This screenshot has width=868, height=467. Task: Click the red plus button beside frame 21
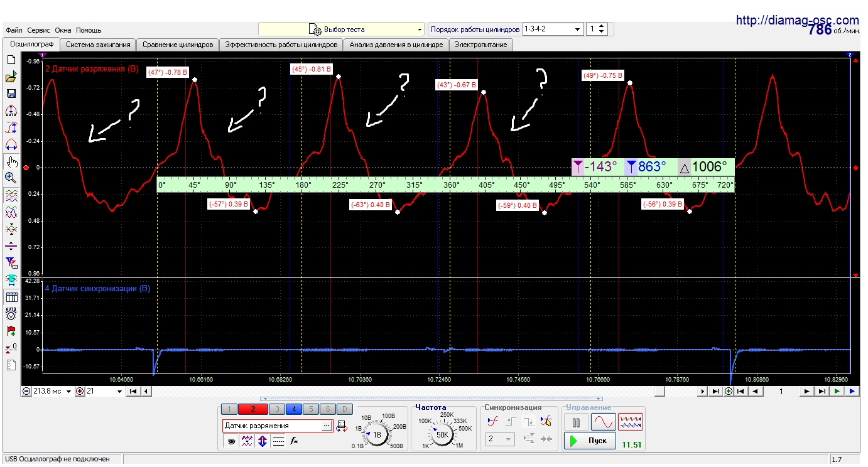coord(80,391)
